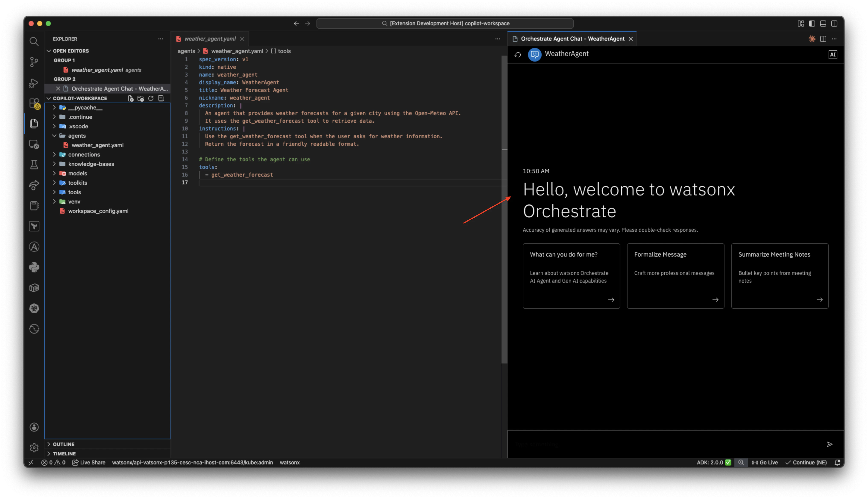868x499 pixels.
Task: Click the watsonx kube context status entry
Action: [x=192, y=462]
